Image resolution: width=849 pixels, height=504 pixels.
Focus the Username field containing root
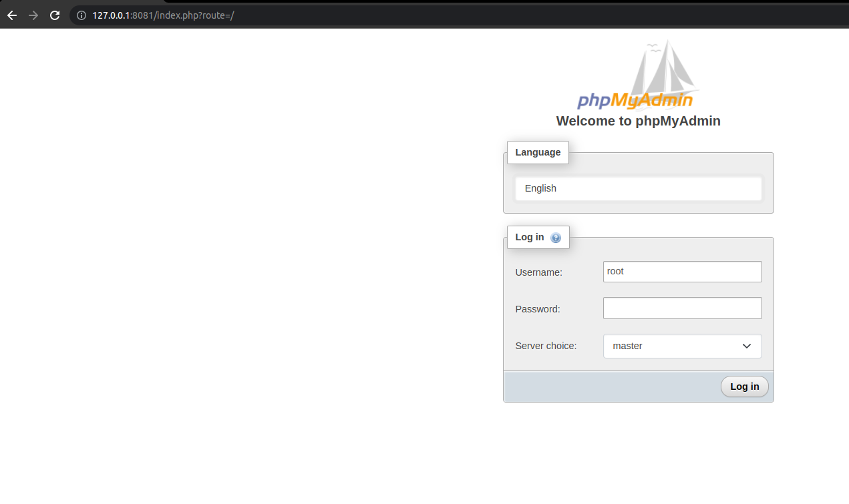[682, 272]
